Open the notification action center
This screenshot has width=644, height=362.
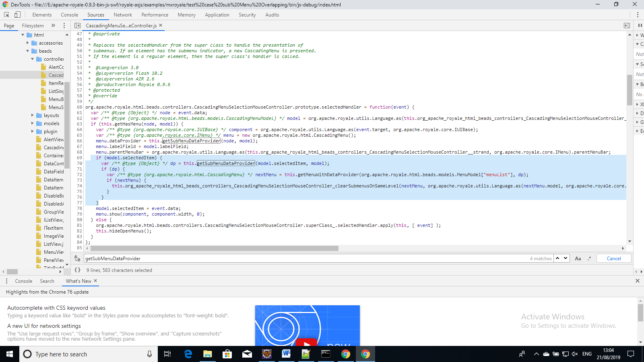coord(631,354)
